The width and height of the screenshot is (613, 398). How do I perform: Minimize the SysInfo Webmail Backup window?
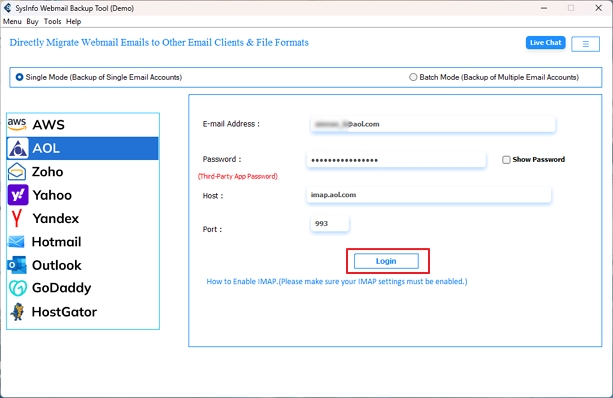pos(543,8)
